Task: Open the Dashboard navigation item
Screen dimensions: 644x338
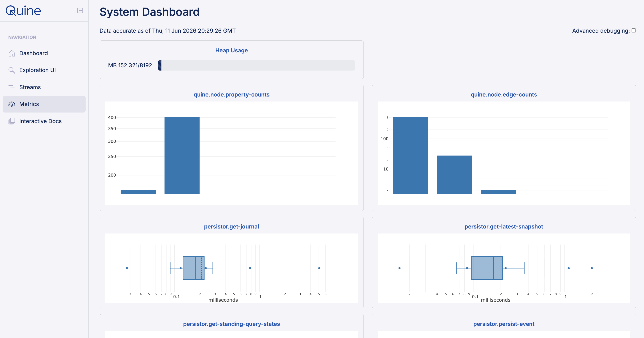Action: click(44, 53)
